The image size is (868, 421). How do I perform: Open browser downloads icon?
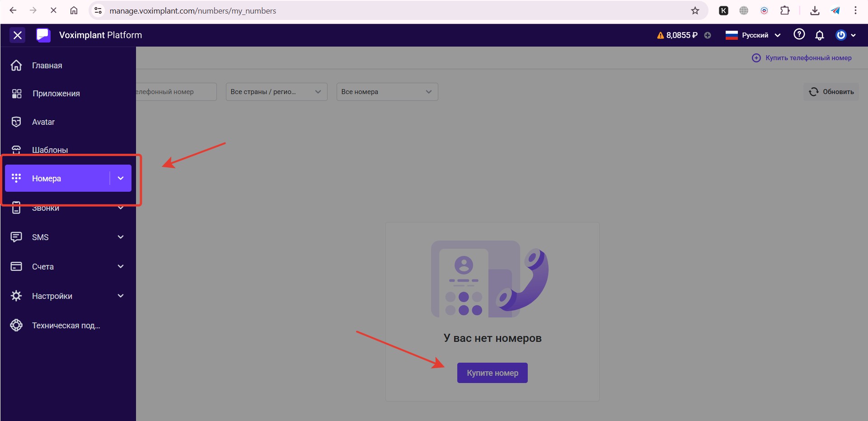tap(815, 10)
